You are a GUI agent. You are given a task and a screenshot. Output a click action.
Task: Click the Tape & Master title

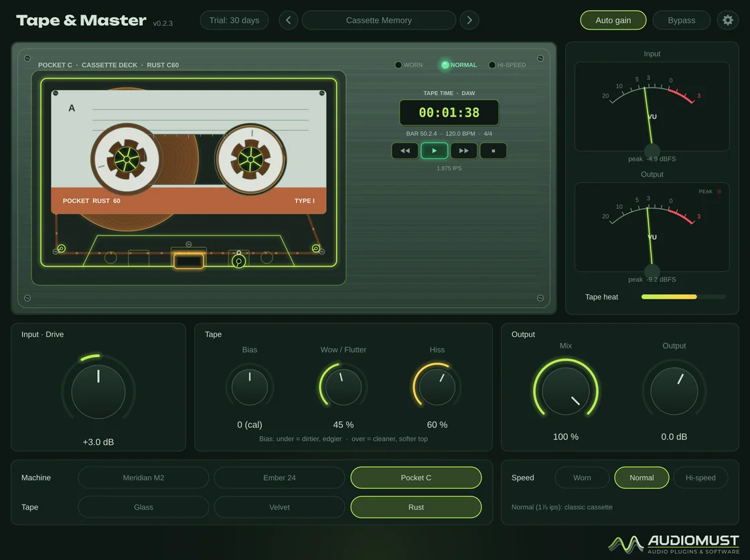click(81, 20)
